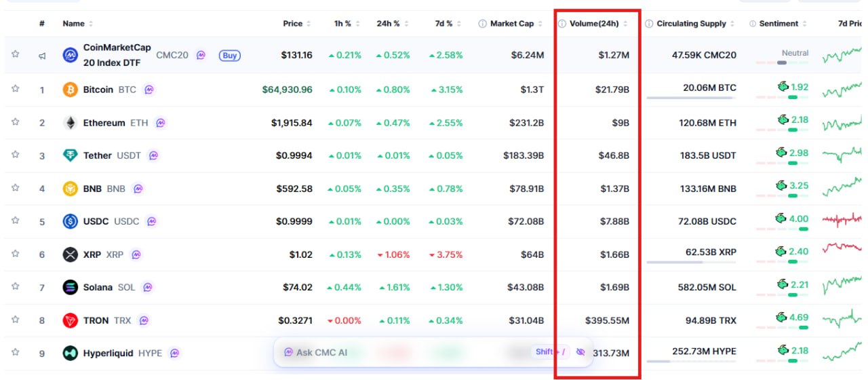The height and width of the screenshot is (380, 868).
Task: Open the Solana coin page
Action: (98, 287)
